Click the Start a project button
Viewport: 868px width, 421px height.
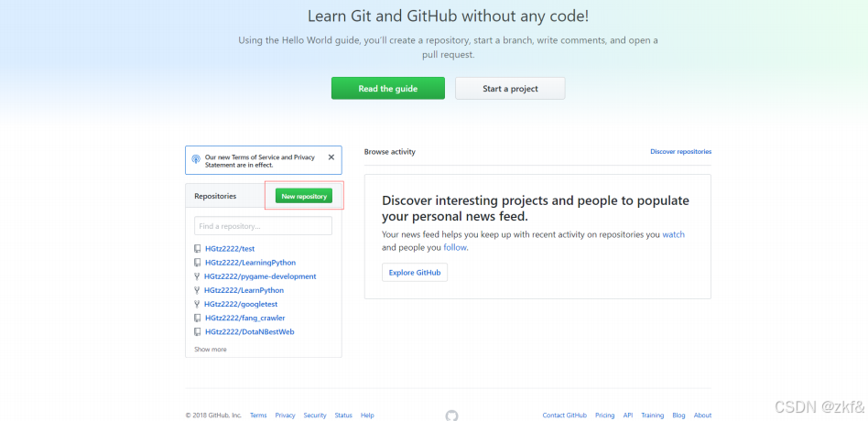point(510,89)
